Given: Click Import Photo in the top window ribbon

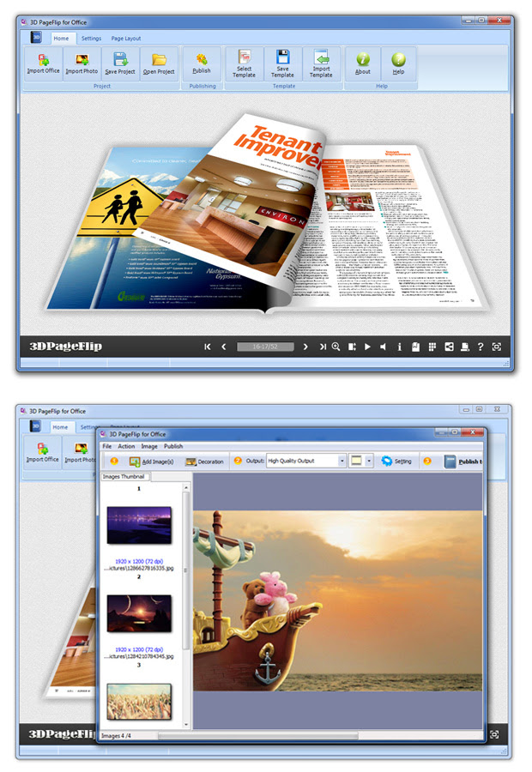Looking at the screenshot, I should [82, 63].
